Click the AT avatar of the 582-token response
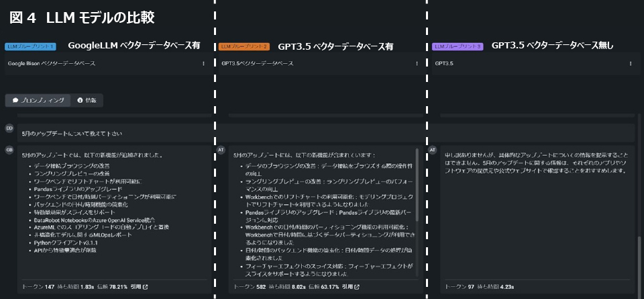Viewport: 644px width, 299px height. [221, 150]
